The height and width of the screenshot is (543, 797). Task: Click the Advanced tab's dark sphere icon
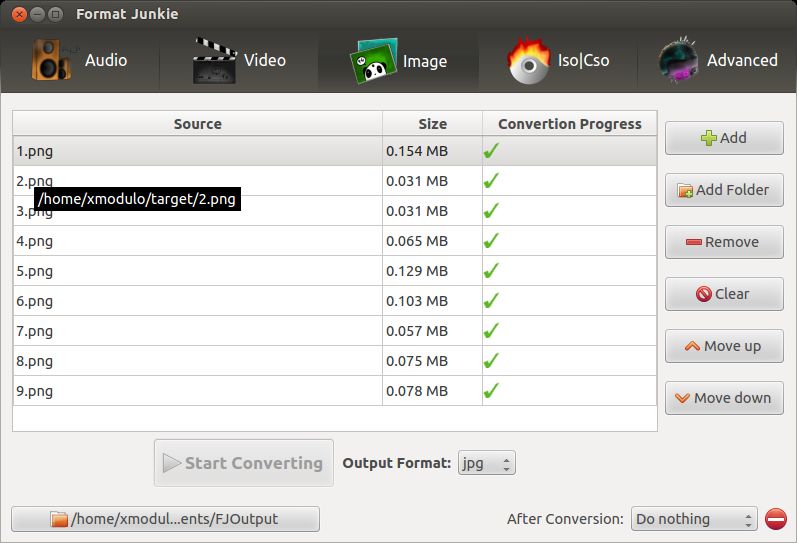pos(679,60)
